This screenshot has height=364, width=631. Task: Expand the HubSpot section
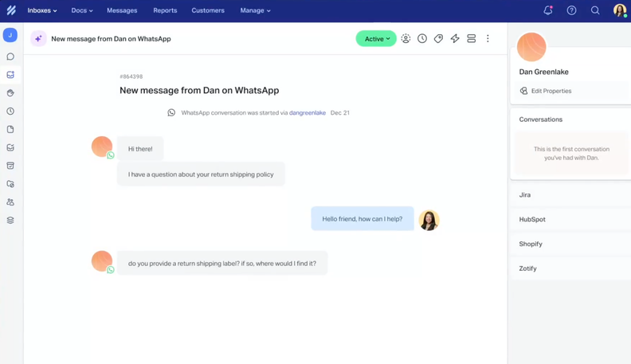click(570, 219)
